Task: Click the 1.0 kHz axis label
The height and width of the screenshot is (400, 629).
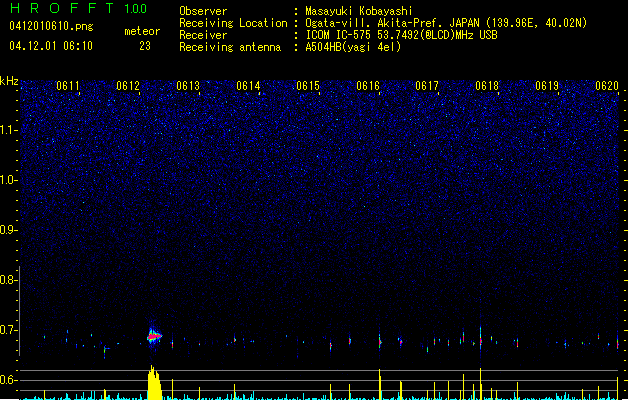Action: 8,180
